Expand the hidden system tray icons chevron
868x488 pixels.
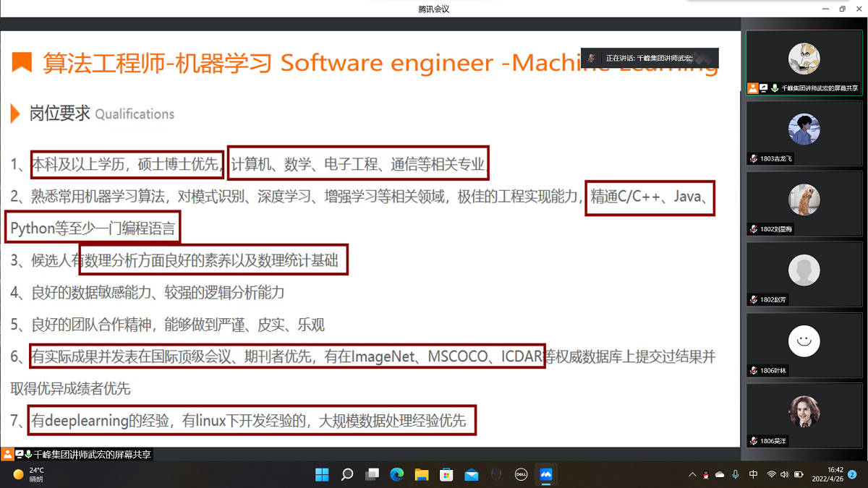pyautogui.click(x=692, y=475)
